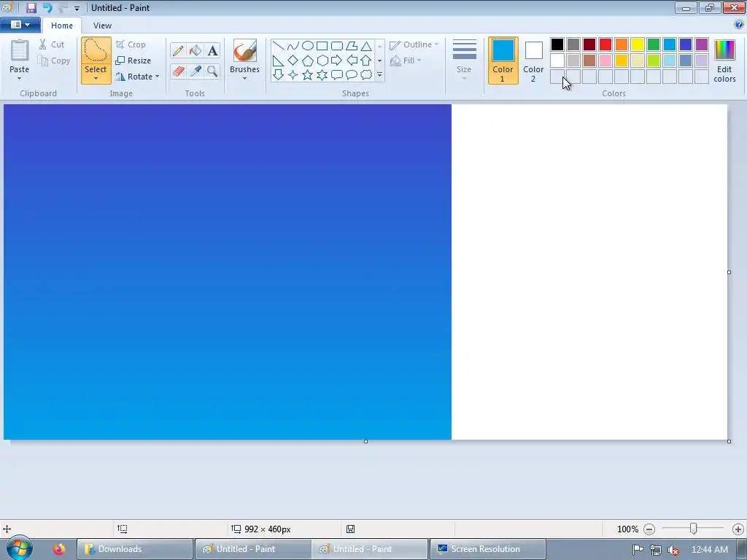Launch Firefox from the taskbar
Image resolution: width=747 pixels, height=560 pixels.
59,549
